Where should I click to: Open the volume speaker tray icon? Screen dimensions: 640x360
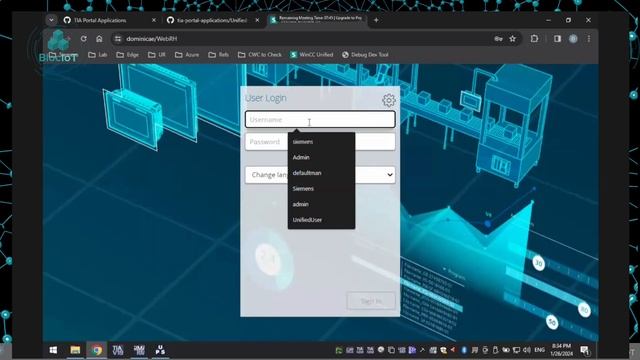click(x=527, y=350)
